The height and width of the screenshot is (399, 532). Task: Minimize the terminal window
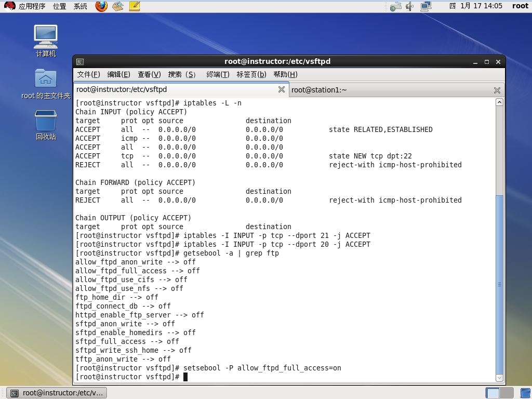point(475,62)
